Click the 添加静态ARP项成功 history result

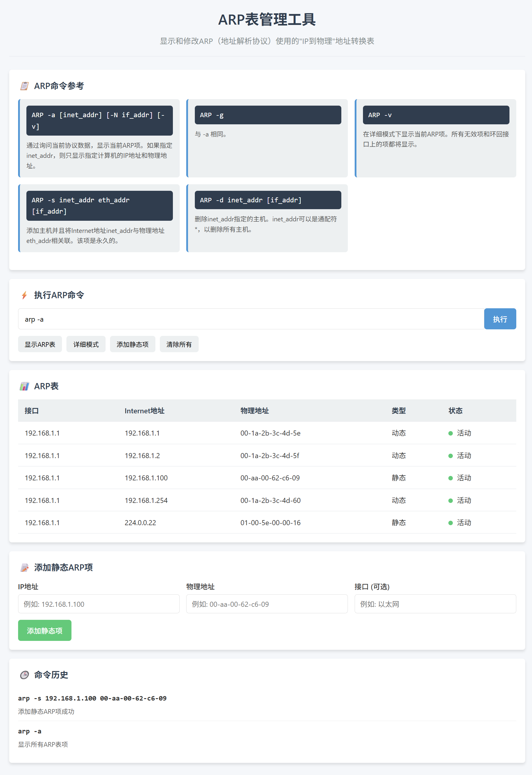[46, 712]
